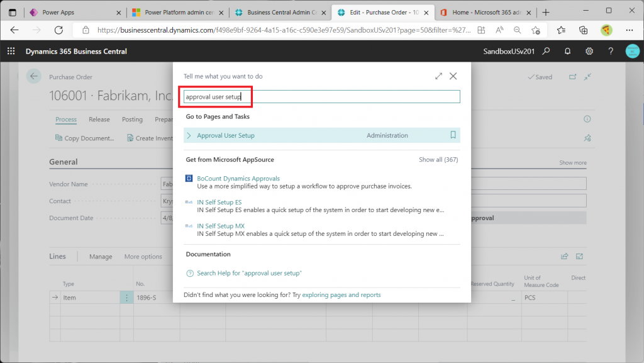The height and width of the screenshot is (363, 644).
Task: Switch to the Business Central Admin Center tab
Action: (x=281, y=13)
